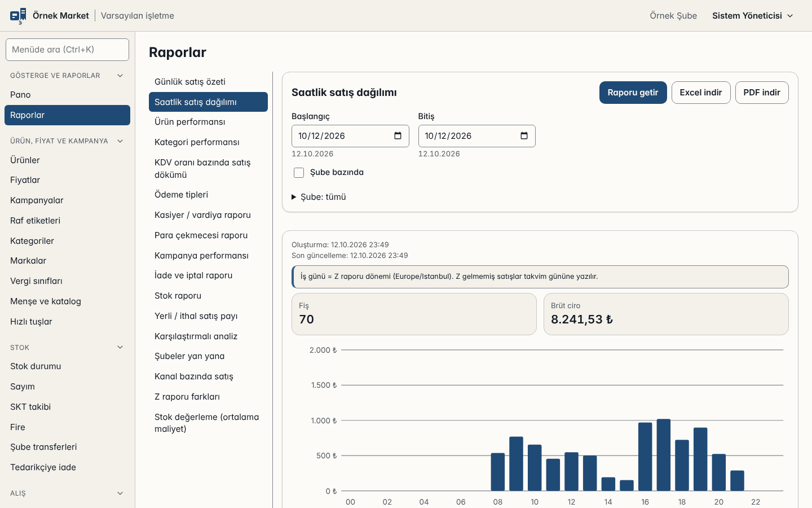Click the Fiş count card showing 70

tap(414, 314)
